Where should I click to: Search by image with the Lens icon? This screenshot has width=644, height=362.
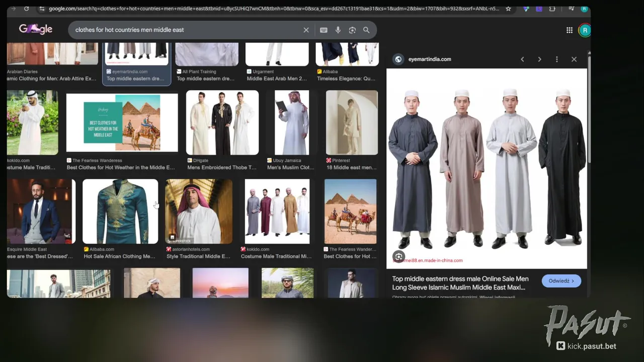pyautogui.click(x=352, y=30)
